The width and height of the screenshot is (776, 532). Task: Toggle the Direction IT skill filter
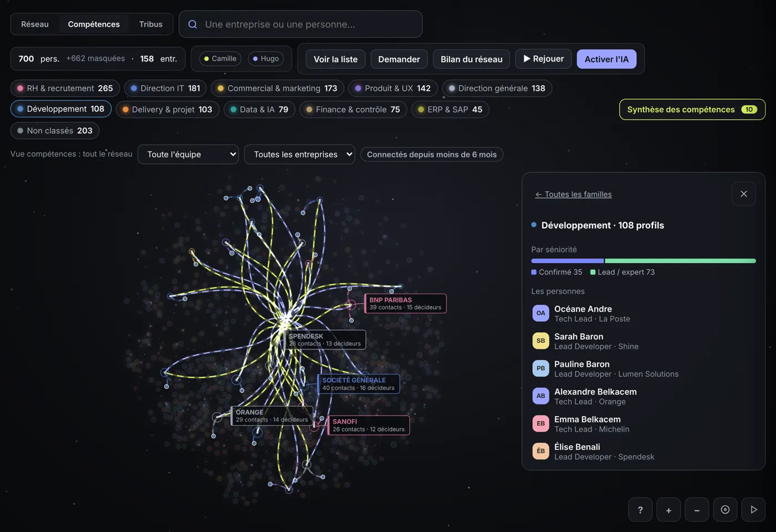click(x=165, y=88)
